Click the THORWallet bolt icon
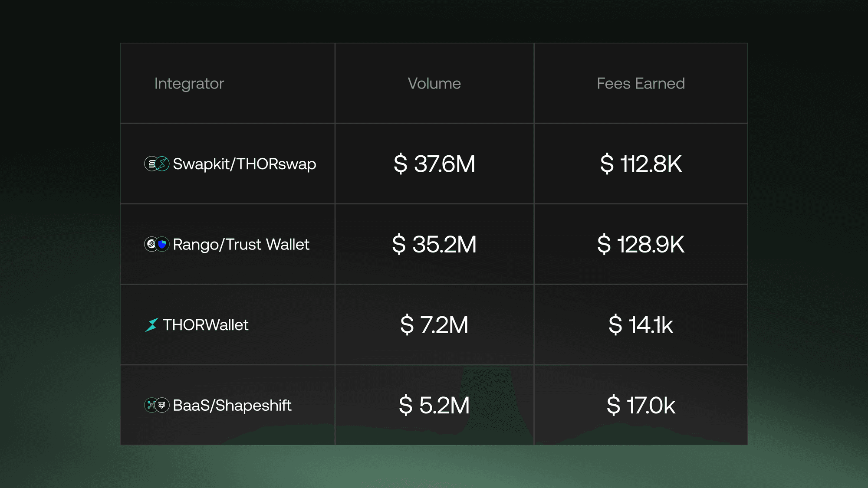The width and height of the screenshot is (868, 488). tap(152, 325)
